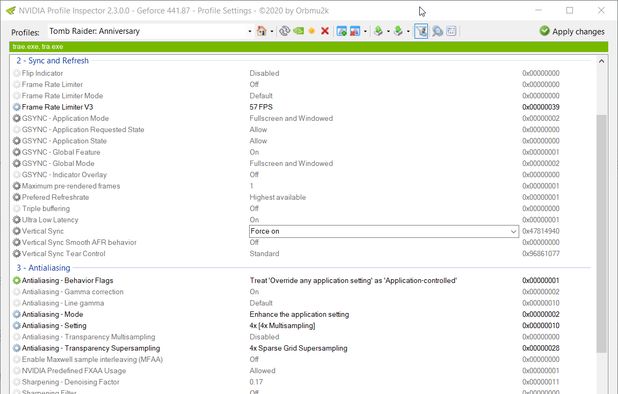Click gear icon beside Frame Rate Limiter V3

point(17,107)
